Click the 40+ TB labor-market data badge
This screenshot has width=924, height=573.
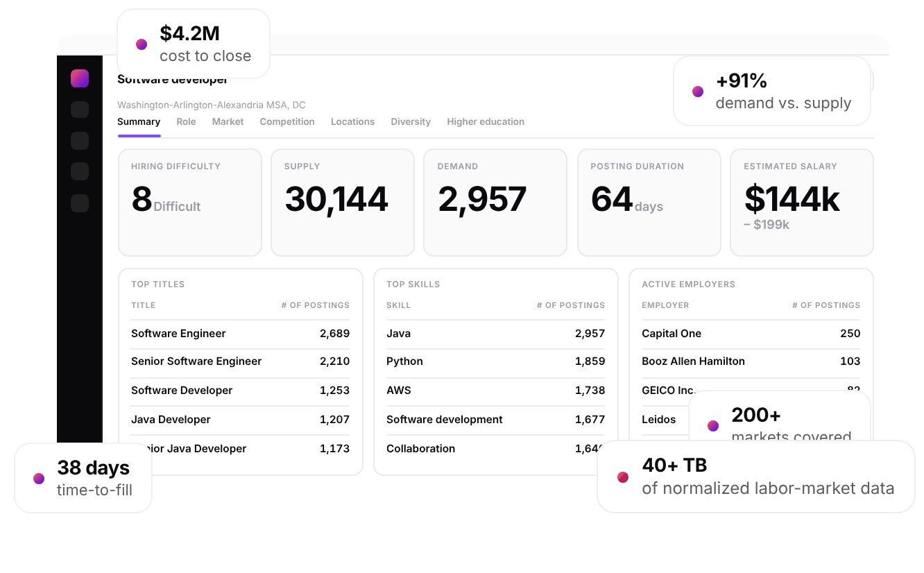(x=756, y=477)
